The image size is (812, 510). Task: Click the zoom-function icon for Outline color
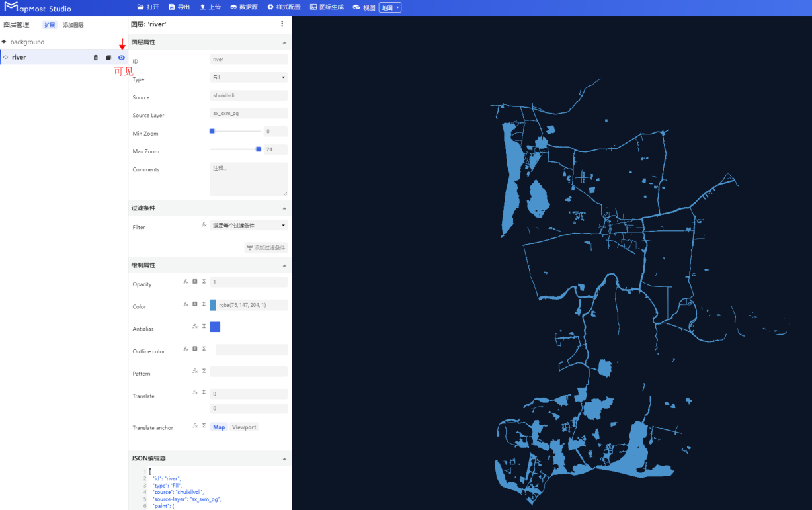tap(195, 349)
